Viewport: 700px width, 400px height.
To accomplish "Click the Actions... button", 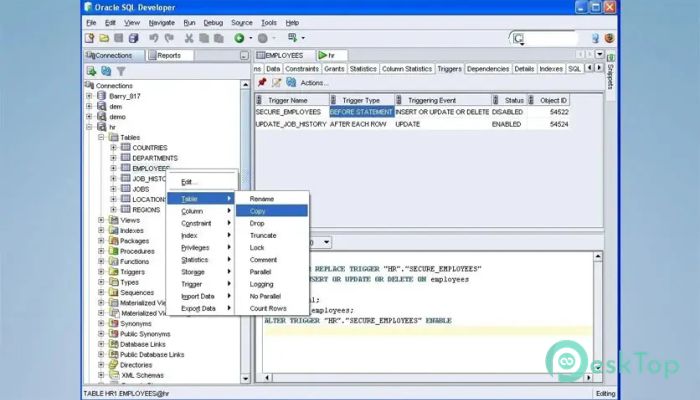I will 314,83.
